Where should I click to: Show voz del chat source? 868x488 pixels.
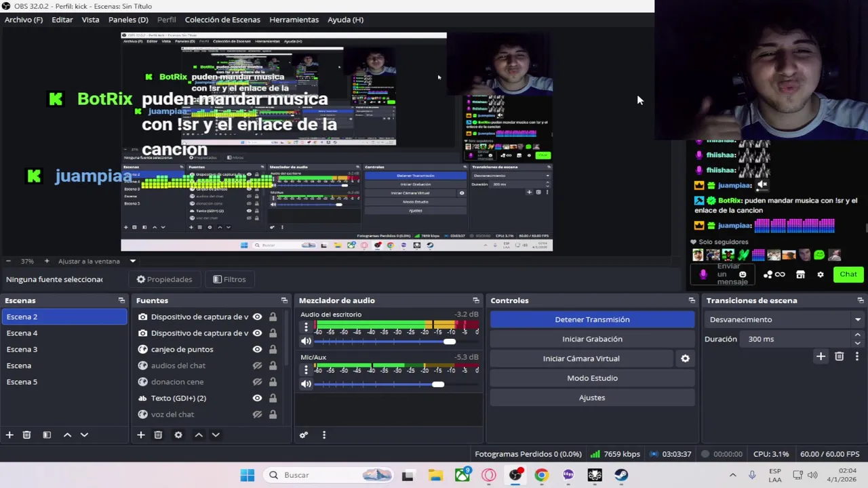[257, 414]
